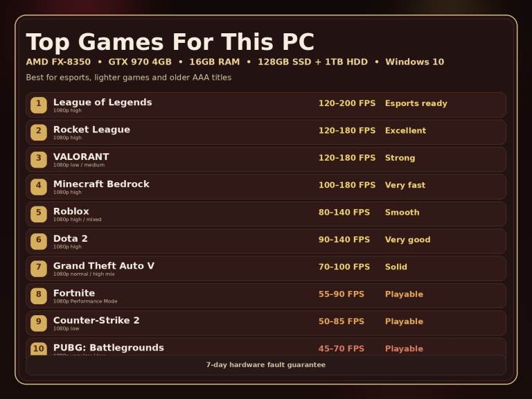Select the number 5 rank badge
This screenshot has height=399, width=532.
point(39,213)
